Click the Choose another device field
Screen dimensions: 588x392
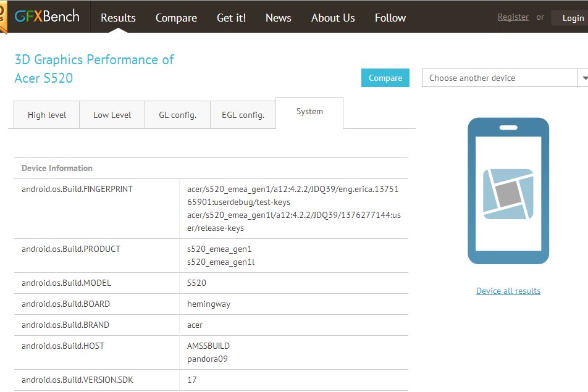click(499, 78)
